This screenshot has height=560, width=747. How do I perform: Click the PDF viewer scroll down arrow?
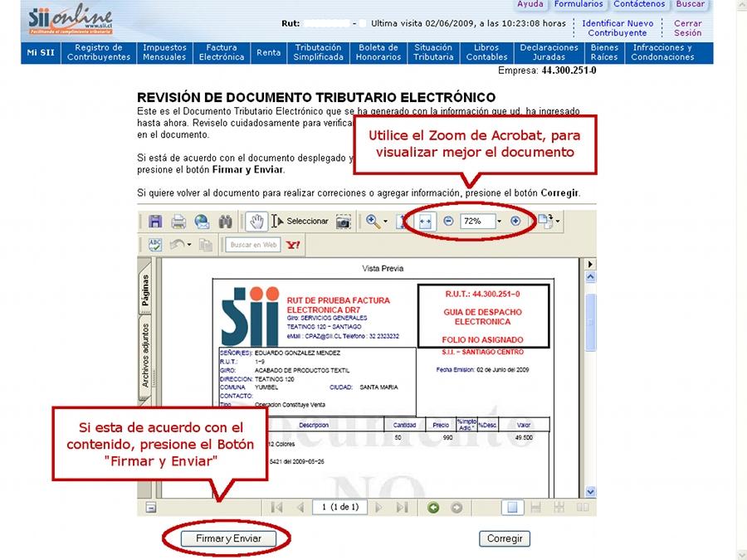click(x=590, y=491)
